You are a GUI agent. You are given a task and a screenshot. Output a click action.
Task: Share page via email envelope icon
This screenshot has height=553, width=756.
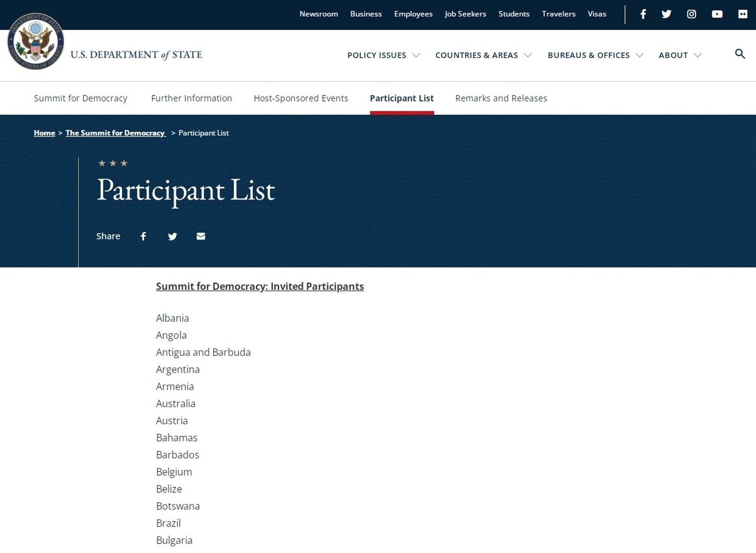201,236
